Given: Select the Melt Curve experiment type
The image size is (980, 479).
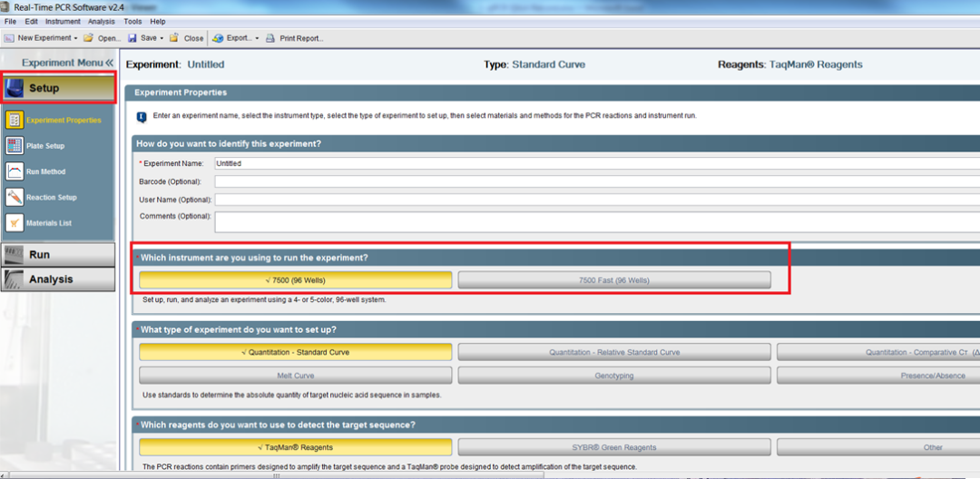Looking at the screenshot, I should coord(296,376).
